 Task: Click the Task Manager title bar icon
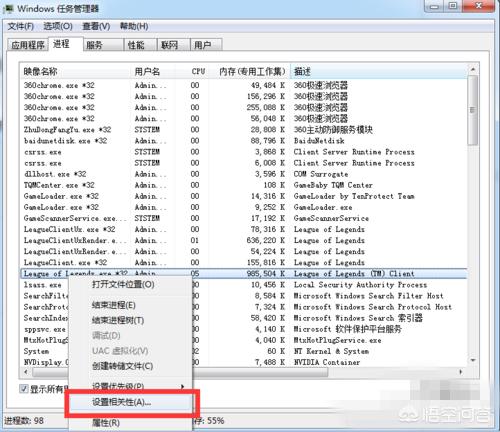tap(8, 9)
